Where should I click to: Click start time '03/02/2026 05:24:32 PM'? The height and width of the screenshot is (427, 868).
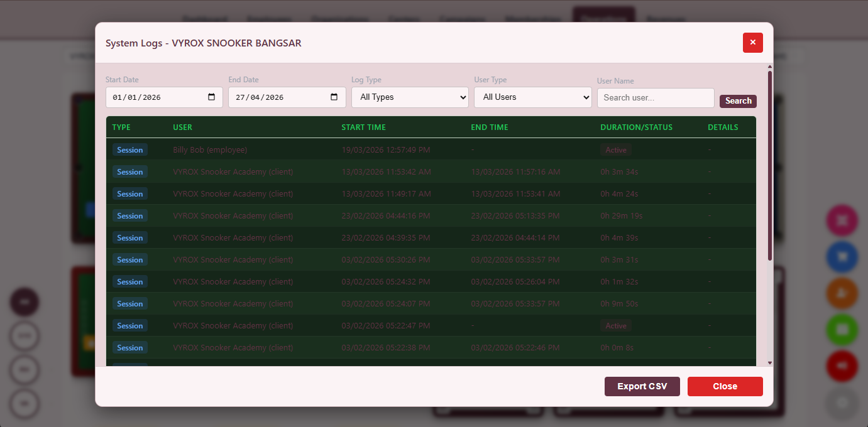tap(386, 282)
